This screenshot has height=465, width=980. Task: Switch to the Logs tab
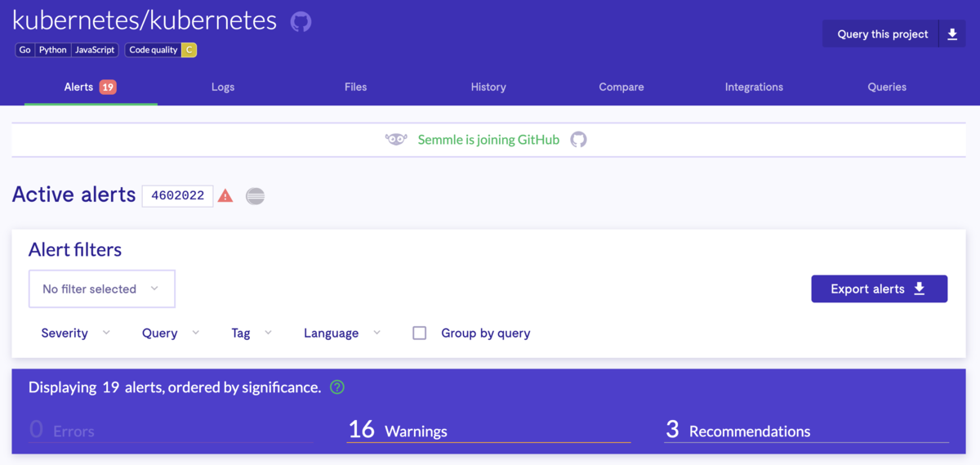(223, 87)
